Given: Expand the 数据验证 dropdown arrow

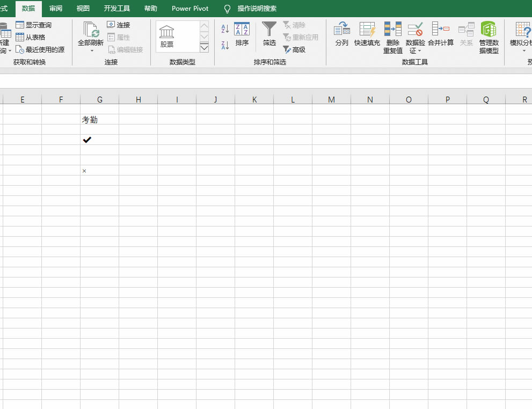Looking at the screenshot, I should 420,51.
